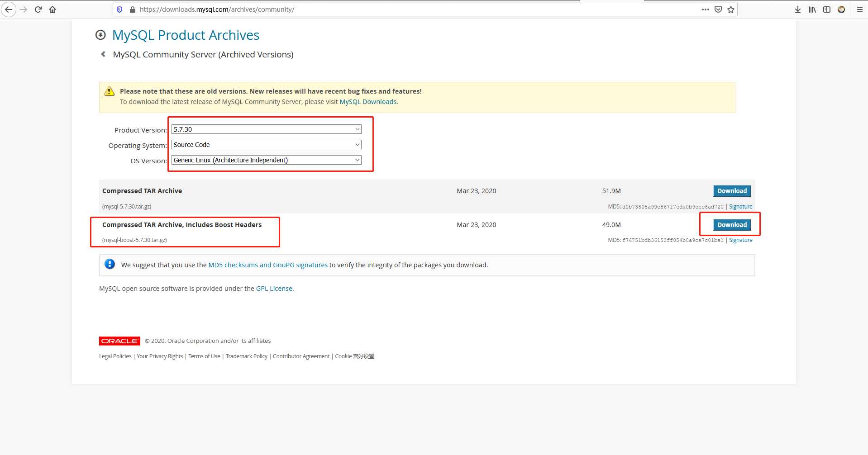Open Contributor Agreement footer link
The image size is (868, 455).
(x=301, y=356)
